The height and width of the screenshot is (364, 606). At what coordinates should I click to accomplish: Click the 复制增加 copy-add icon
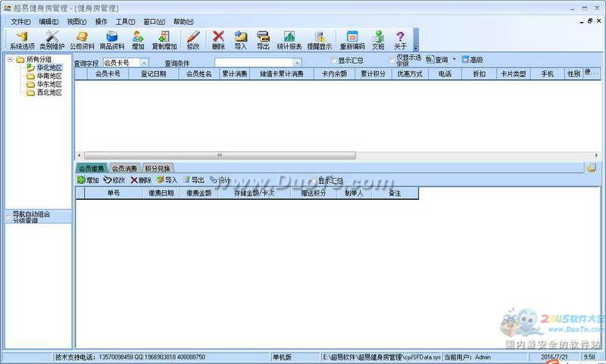coord(164,40)
